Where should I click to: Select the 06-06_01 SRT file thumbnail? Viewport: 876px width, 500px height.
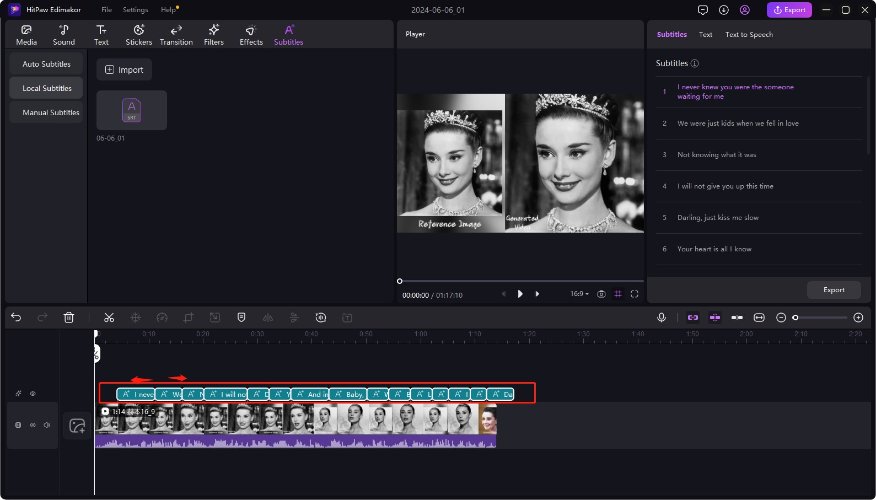pos(132,110)
